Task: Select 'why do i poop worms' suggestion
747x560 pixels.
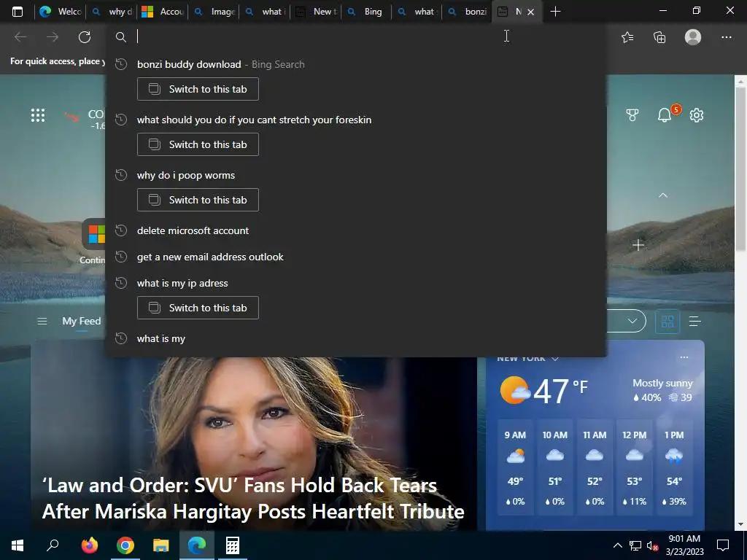Action: (x=355, y=175)
